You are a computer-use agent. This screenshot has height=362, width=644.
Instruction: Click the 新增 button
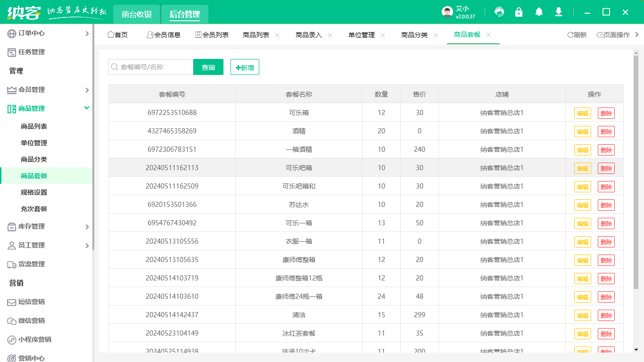pos(245,67)
